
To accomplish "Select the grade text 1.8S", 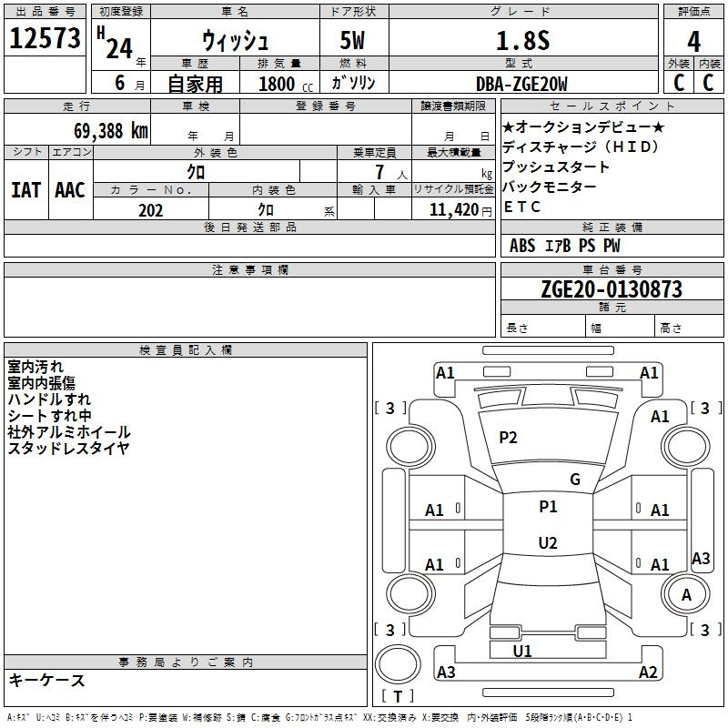I will [523, 41].
